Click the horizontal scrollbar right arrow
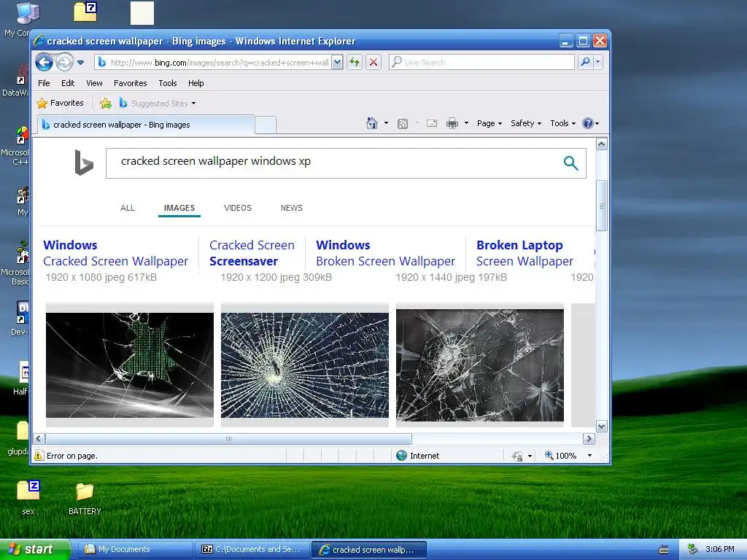Screen dimensions: 747x560 pyautogui.click(x=589, y=438)
